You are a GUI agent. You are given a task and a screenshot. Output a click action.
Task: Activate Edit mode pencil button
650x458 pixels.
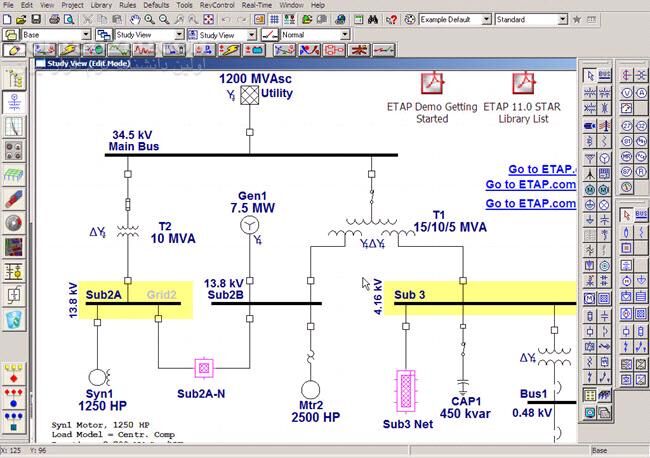(15, 49)
